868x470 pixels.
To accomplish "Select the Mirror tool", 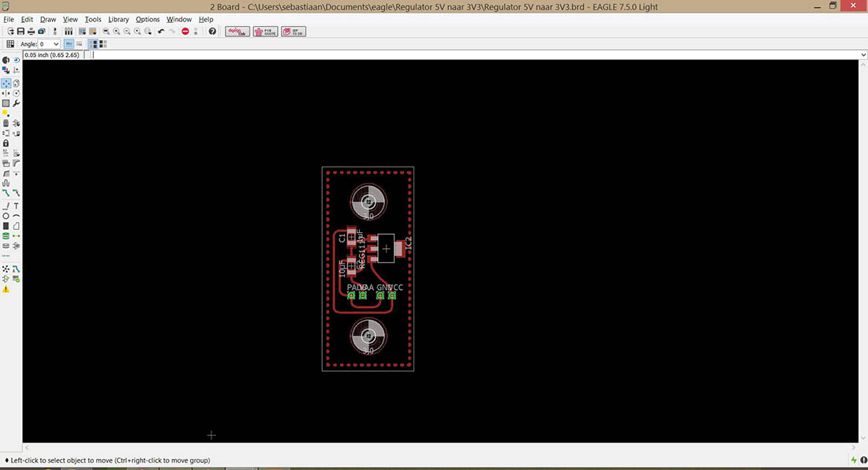I will pyautogui.click(x=6, y=93).
